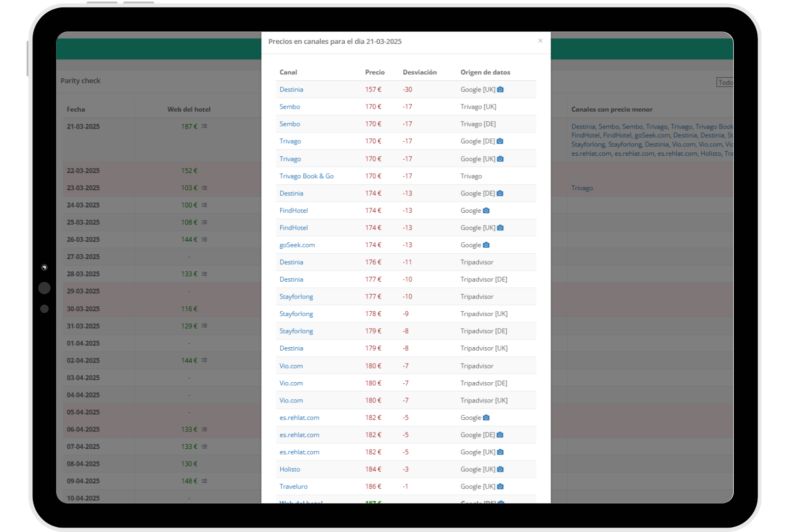Screen dimensions: 788x532
Task: Open list icon for 26-03-2025 hotel price
Action: [x=204, y=240]
